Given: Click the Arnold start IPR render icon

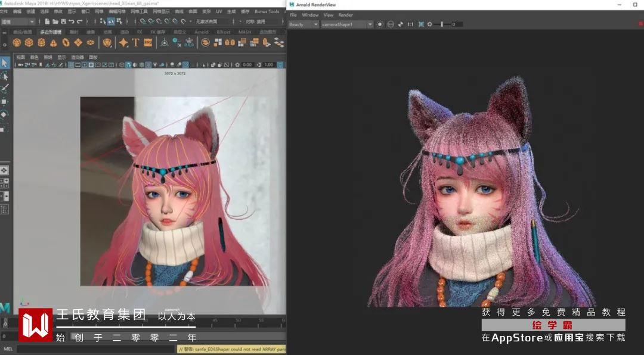Looking at the screenshot, I should pyautogui.click(x=380, y=24).
